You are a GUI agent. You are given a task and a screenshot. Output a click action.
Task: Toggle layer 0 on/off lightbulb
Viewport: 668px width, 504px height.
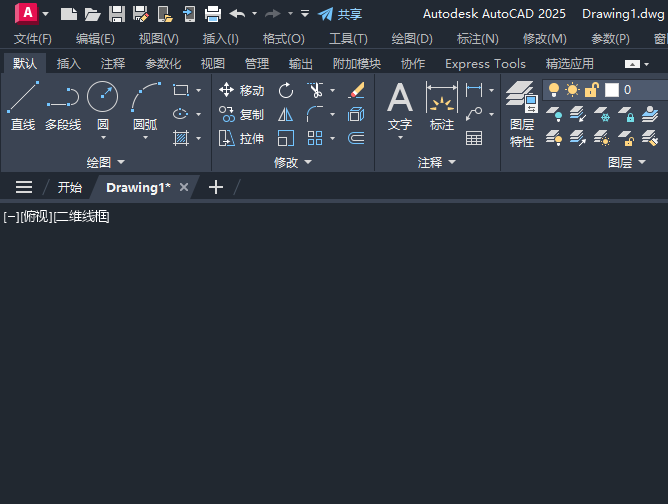553,90
